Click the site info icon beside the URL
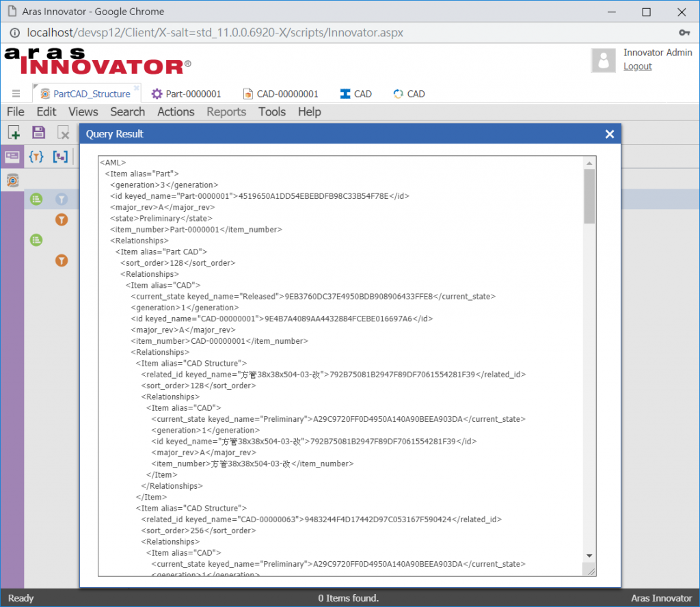 [x=15, y=33]
